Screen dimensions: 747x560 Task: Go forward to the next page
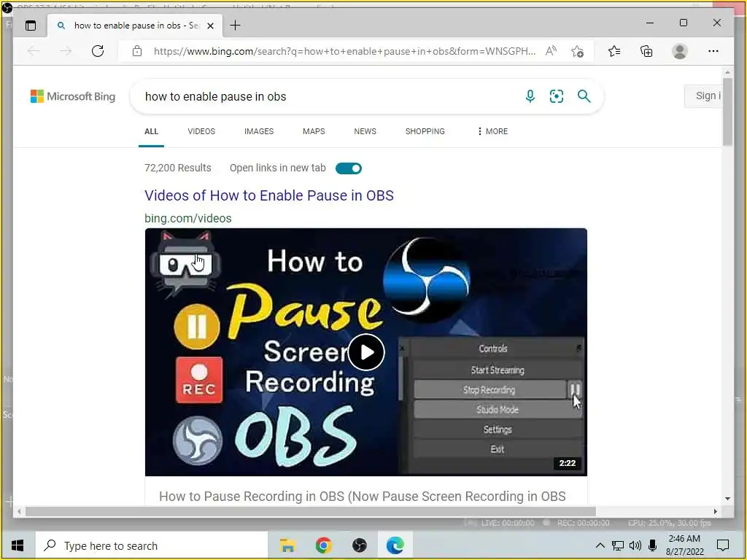66,51
